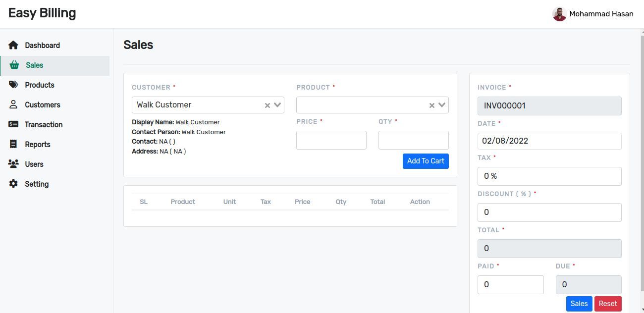The image size is (644, 313).
Task: Click the Reports receipt icon
Action: tap(13, 144)
